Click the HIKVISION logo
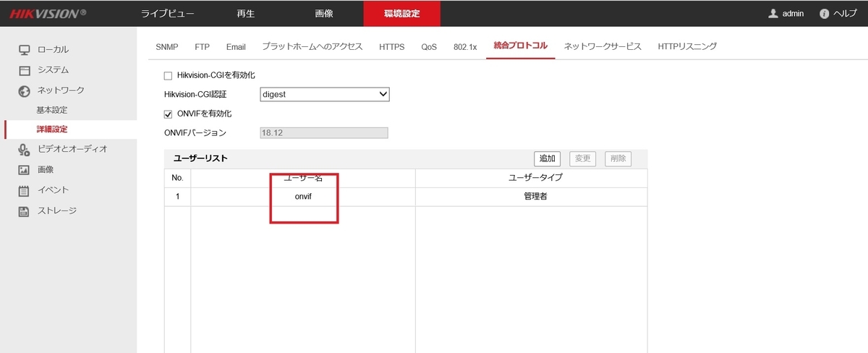Image resolution: width=868 pixels, height=353 pixels. (48, 14)
